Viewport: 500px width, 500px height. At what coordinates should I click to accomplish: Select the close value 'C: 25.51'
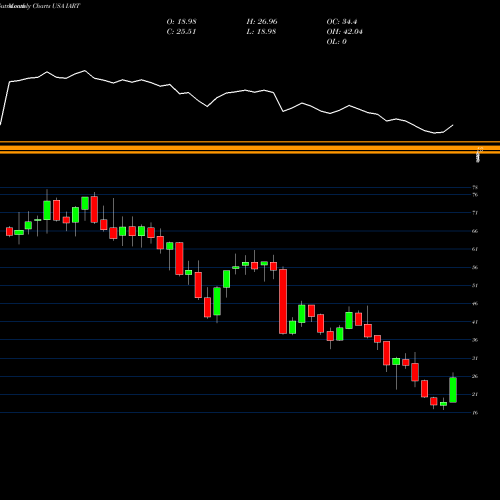pyautogui.click(x=181, y=32)
